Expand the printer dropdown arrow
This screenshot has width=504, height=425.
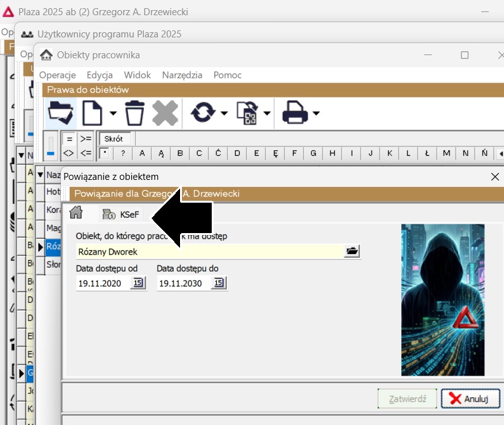coord(316,113)
